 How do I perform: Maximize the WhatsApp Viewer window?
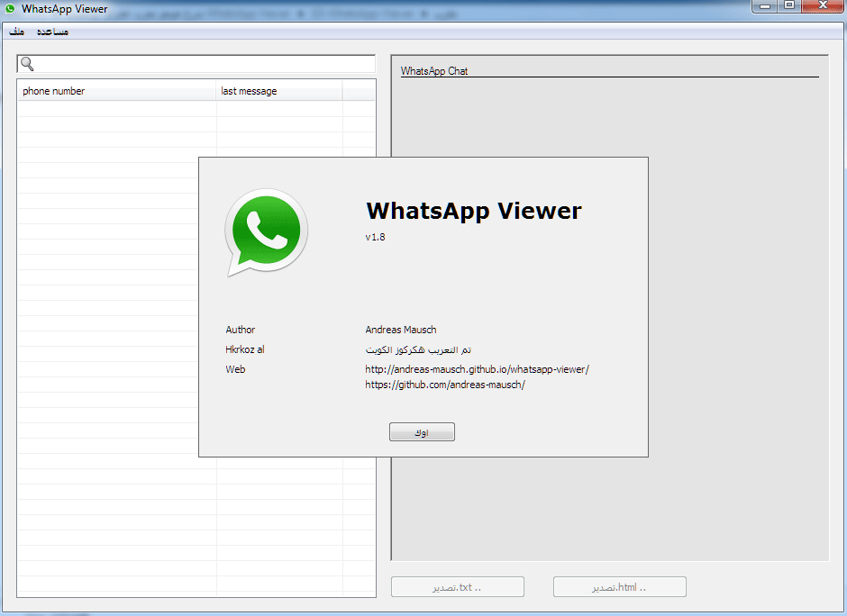tap(789, 5)
